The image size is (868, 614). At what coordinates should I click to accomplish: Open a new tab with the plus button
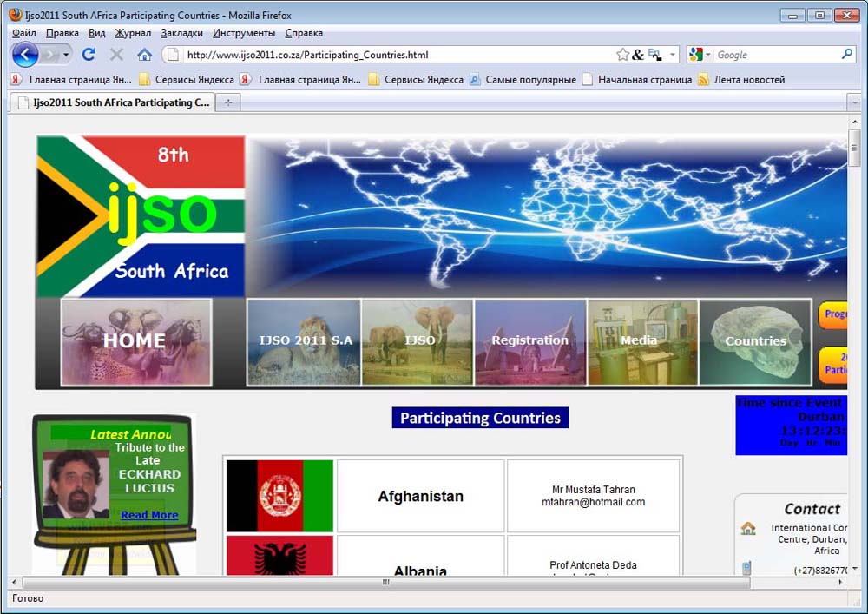point(228,102)
